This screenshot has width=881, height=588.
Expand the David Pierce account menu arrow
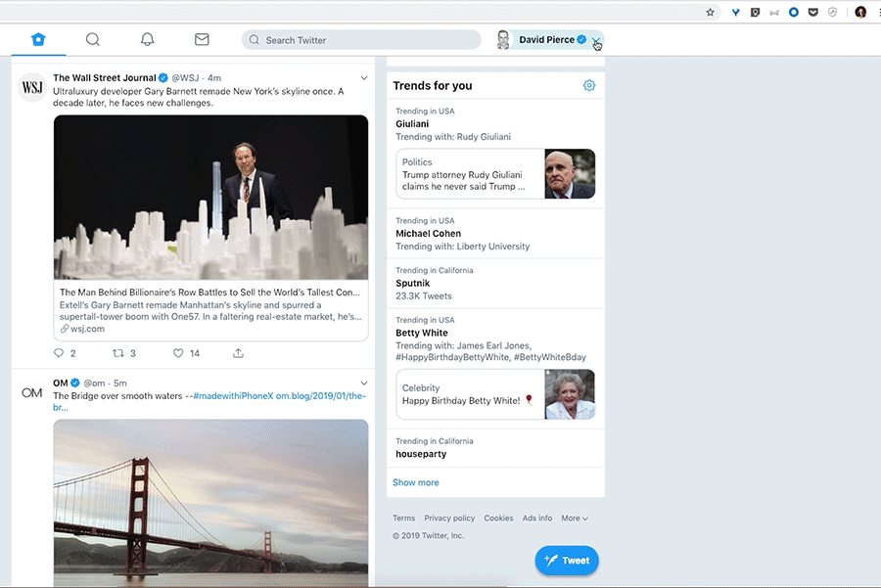tap(596, 40)
